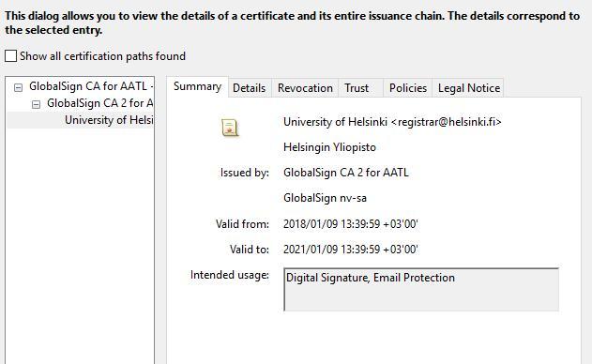Select University of Helsinki certificate entry

coord(109,120)
